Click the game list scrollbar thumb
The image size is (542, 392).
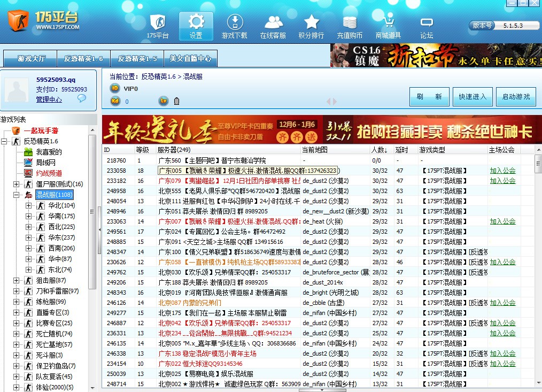(92, 212)
